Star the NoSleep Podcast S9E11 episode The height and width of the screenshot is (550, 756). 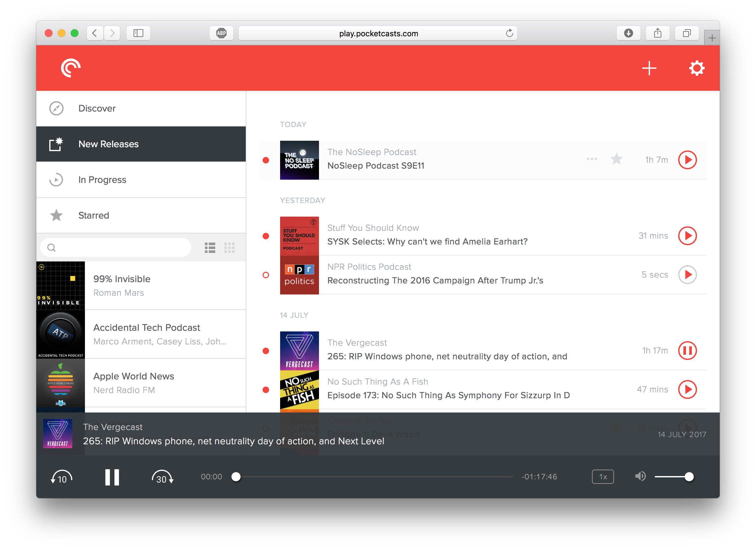pos(617,159)
